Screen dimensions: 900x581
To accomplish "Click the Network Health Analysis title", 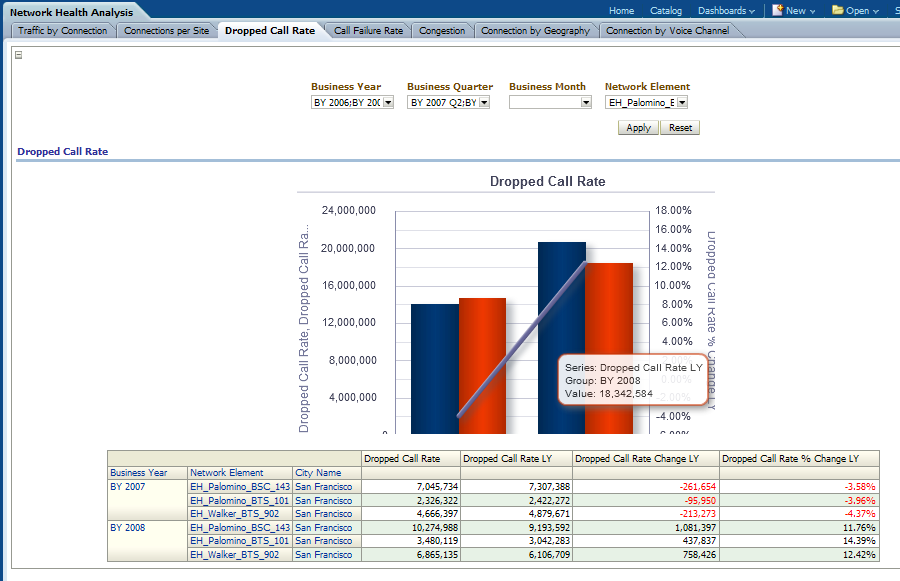I will 71,12.
